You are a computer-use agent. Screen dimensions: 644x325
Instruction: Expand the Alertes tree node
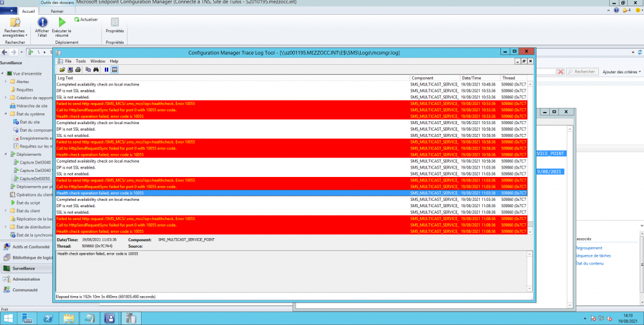(x=6, y=82)
